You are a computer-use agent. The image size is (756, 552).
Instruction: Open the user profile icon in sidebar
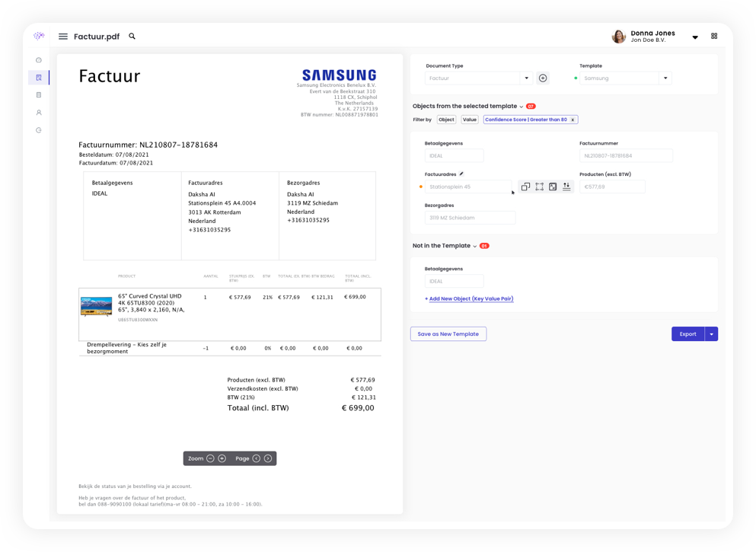point(39,113)
